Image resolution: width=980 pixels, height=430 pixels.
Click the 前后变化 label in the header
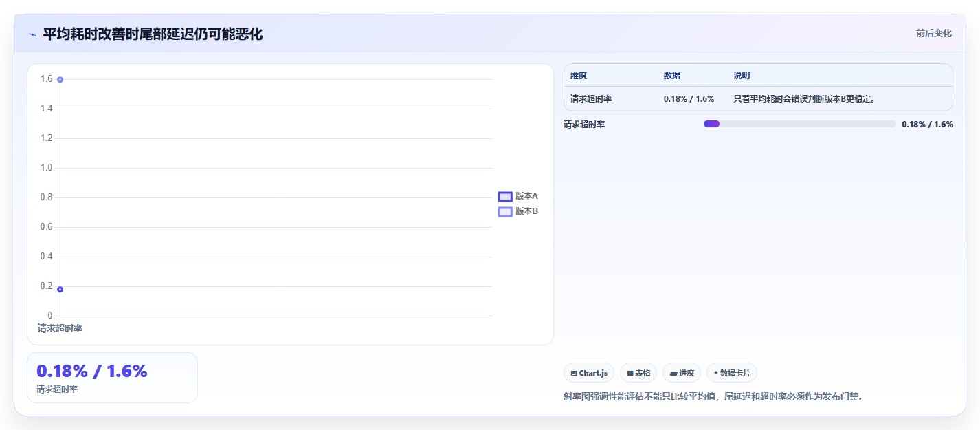click(x=934, y=33)
